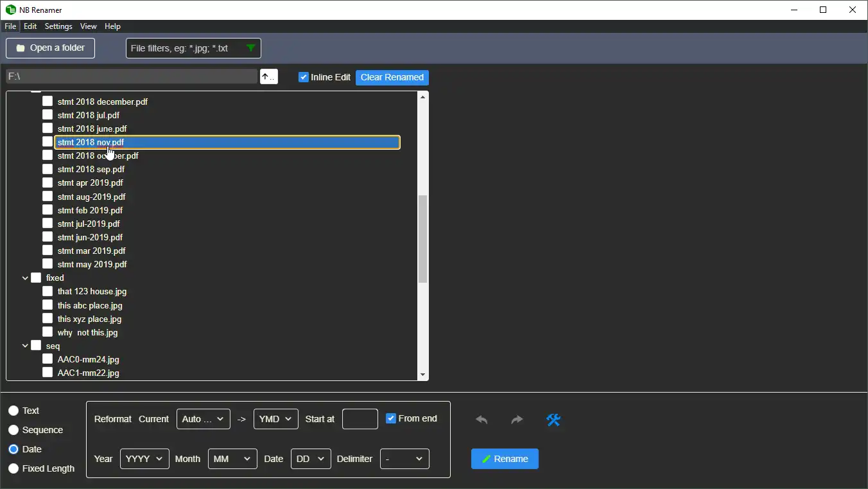Select file stmt may 2019.pdf

click(x=92, y=264)
